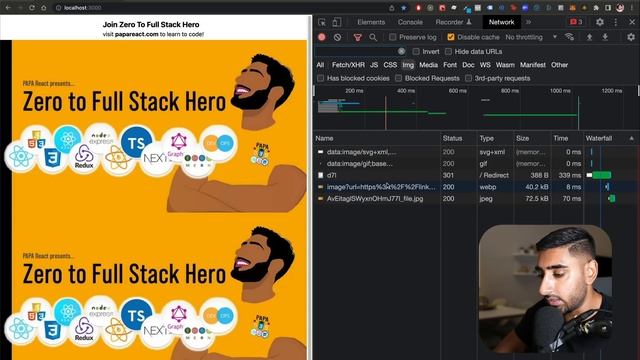Clear the filter text with the X

402,51
